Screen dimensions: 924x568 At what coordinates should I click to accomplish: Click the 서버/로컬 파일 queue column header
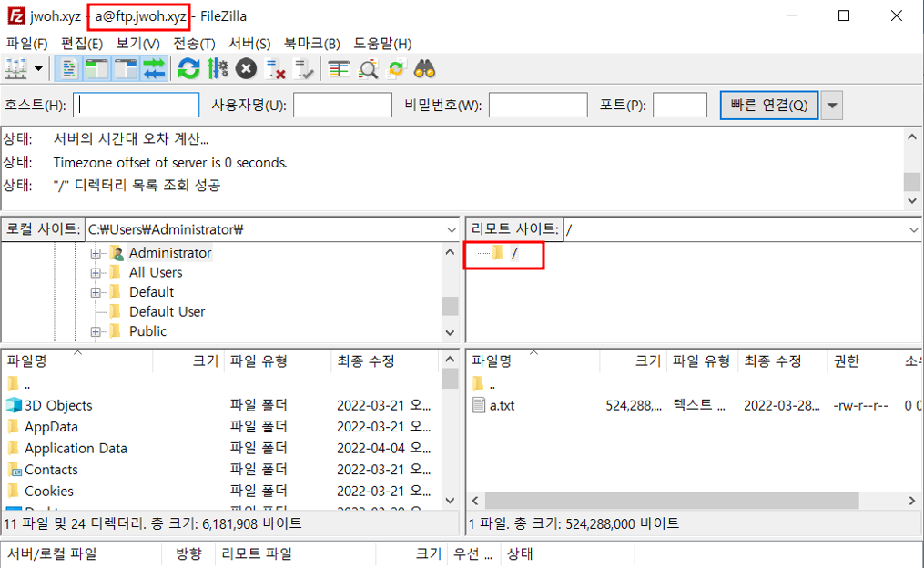click(81, 554)
